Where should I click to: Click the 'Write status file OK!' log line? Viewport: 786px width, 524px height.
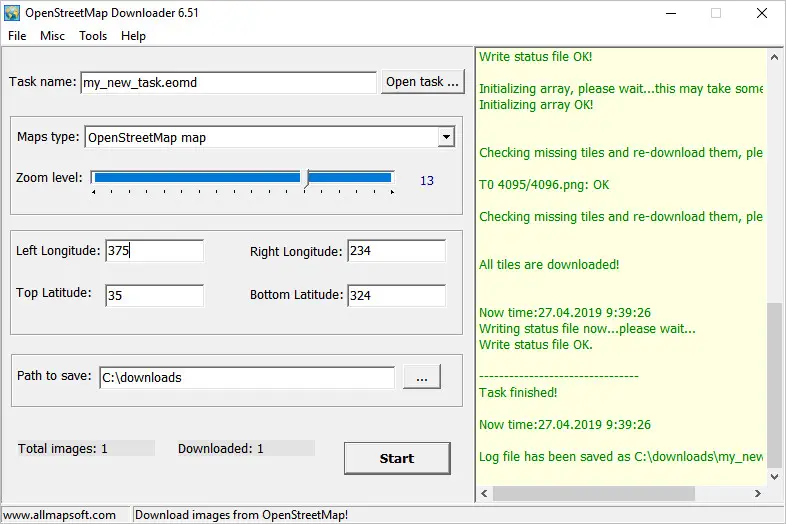tap(535, 57)
